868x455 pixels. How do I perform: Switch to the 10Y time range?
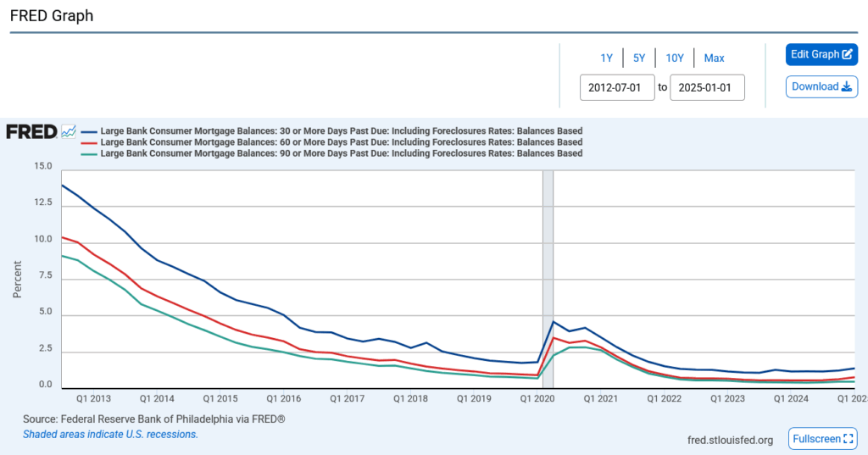[x=675, y=58]
